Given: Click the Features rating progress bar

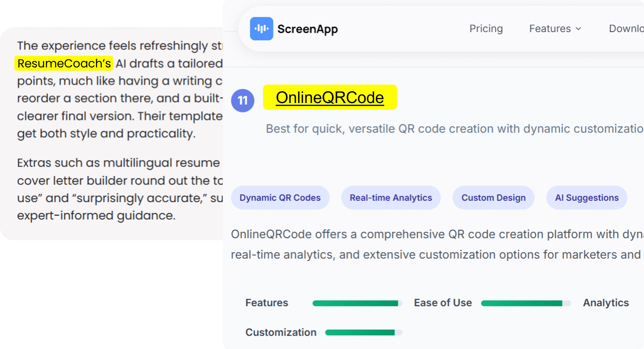Looking at the screenshot, I should 357,303.
